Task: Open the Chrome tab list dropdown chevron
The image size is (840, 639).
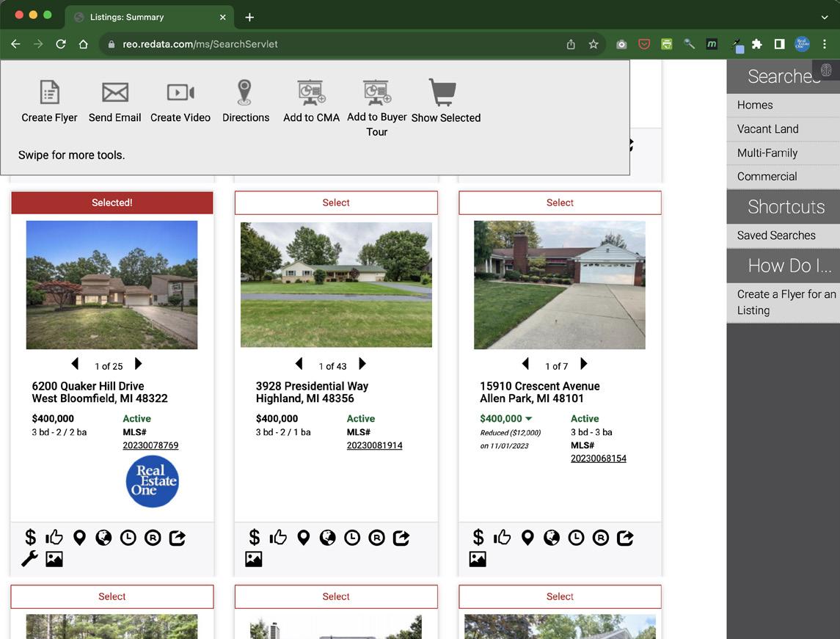Action: point(824,17)
